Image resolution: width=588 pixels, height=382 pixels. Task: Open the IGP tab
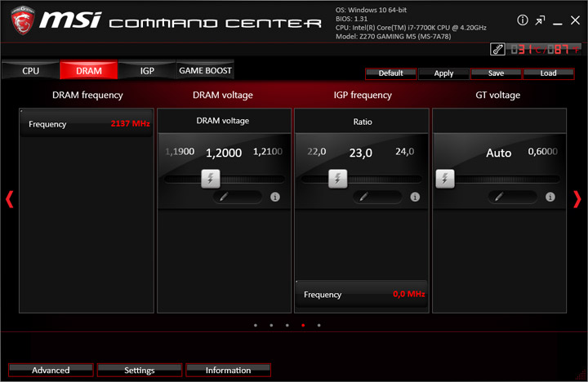[x=147, y=70]
